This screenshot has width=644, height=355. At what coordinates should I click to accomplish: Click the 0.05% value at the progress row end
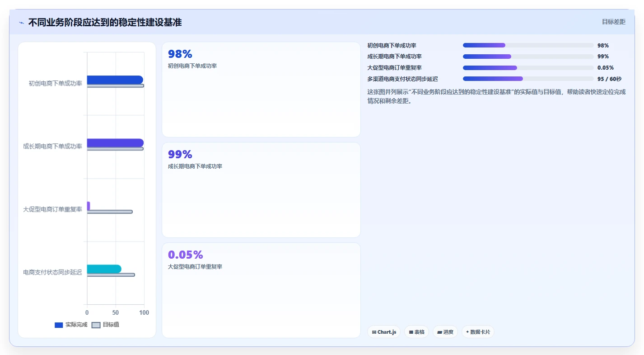(x=606, y=68)
